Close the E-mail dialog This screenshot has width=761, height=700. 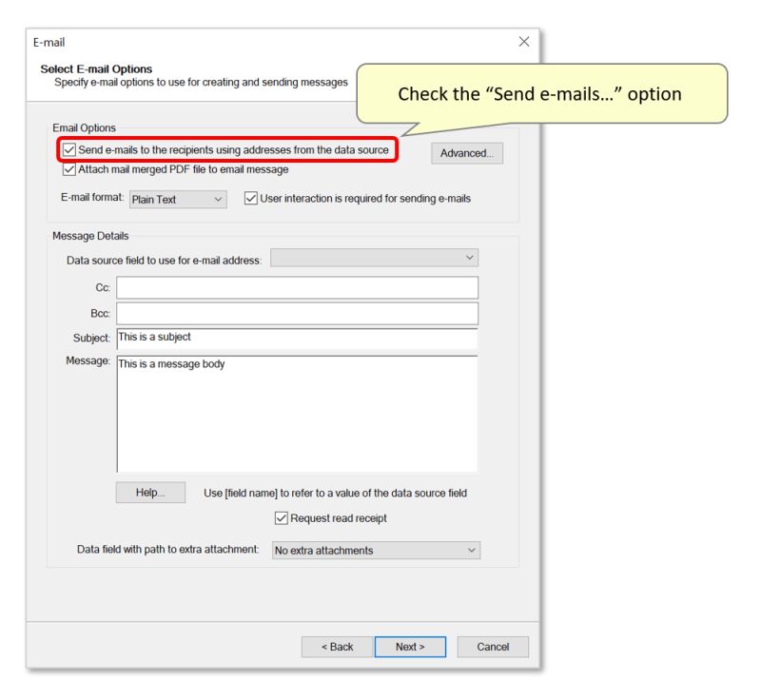(x=524, y=41)
